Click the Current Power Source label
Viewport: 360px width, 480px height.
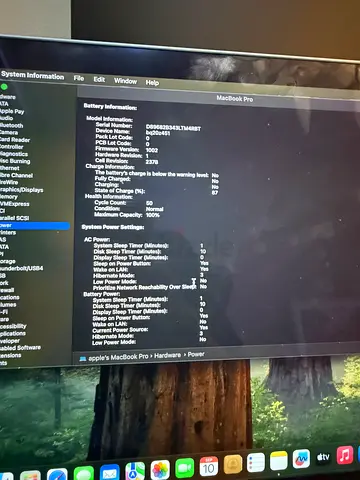[120, 330]
